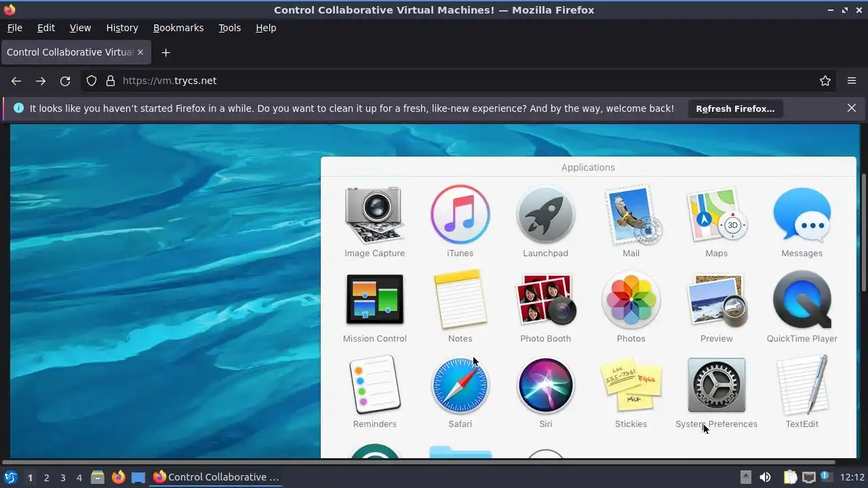Open the Help menu

point(266,28)
